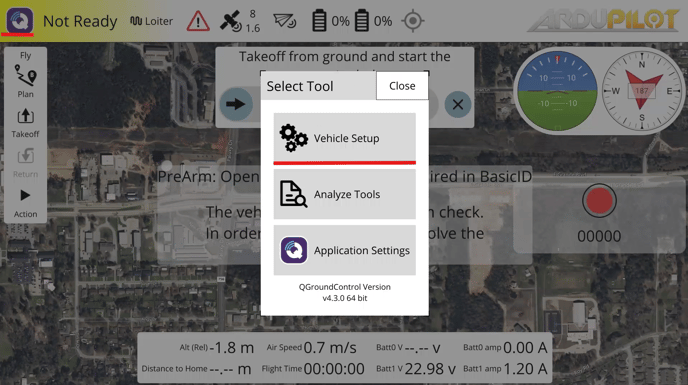Screen dimensions: 688x385
Task: Open Application Settings
Action: click(x=344, y=250)
